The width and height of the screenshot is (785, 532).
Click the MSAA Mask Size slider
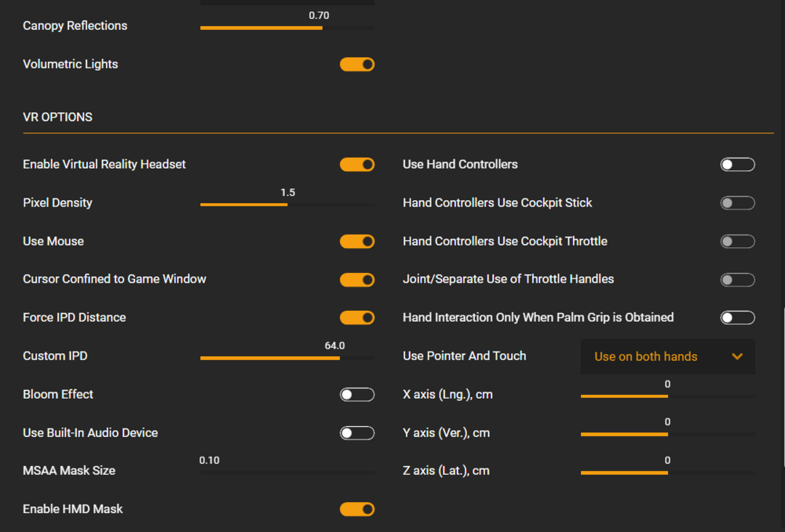[287, 472]
